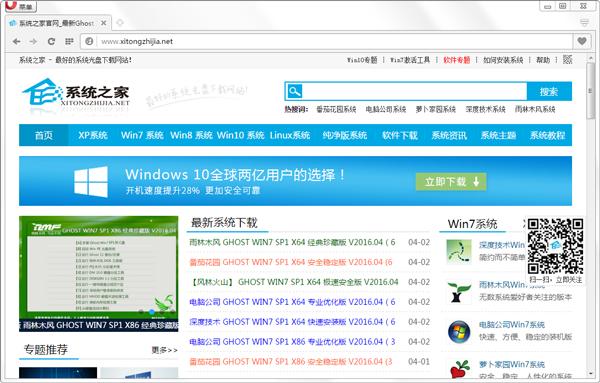600x383 pixels.
Task: Click the 雨林木风Win7 tree icon
Action: pos(458,291)
